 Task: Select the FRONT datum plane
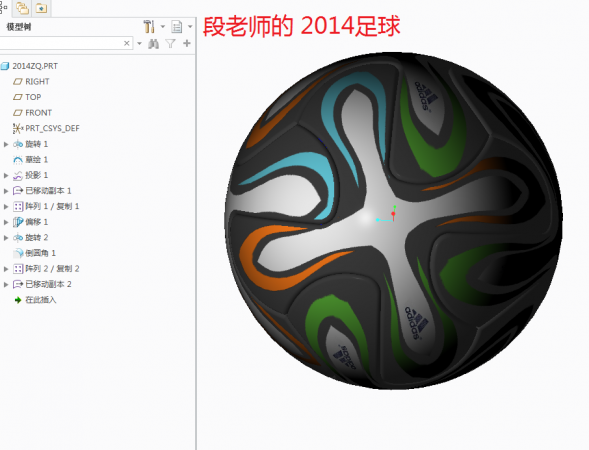click(38, 113)
